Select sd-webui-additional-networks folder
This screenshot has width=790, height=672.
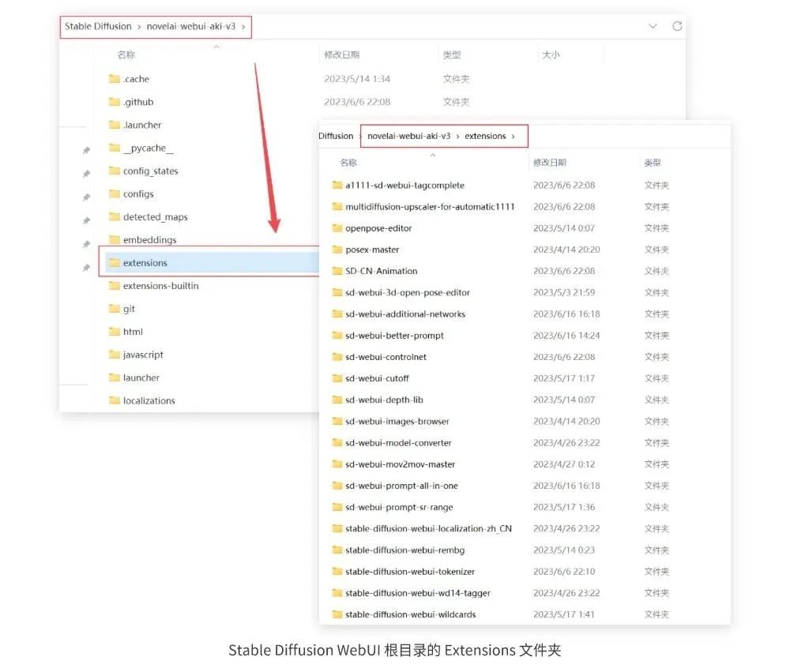coord(405,314)
